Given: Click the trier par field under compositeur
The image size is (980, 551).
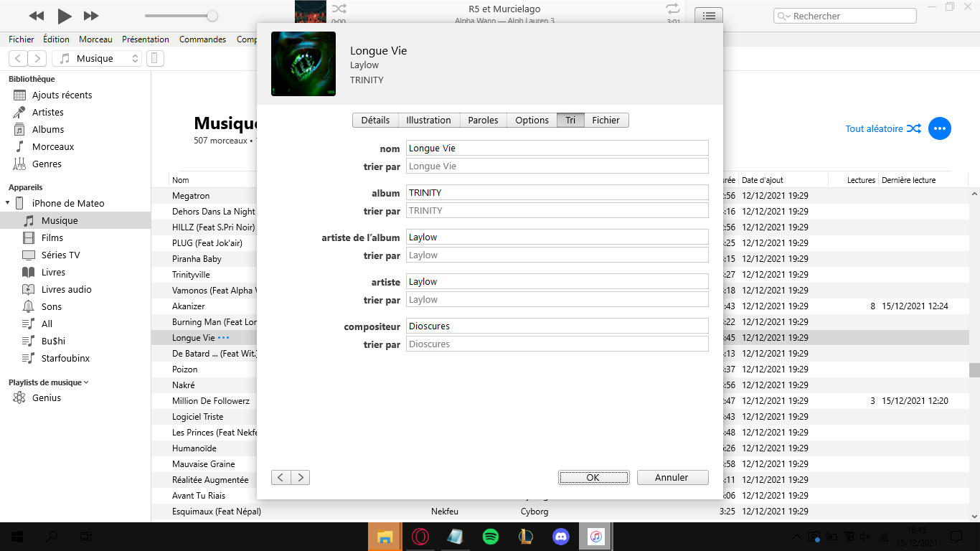Looking at the screenshot, I should [x=557, y=344].
